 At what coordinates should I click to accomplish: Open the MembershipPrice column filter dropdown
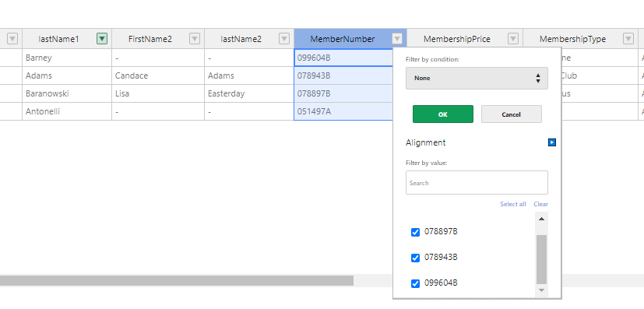(513, 39)
